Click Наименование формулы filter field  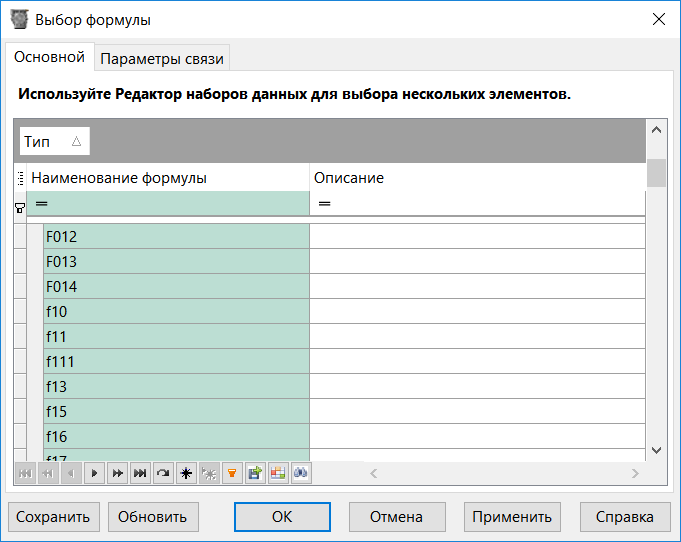tap(170, 204)
